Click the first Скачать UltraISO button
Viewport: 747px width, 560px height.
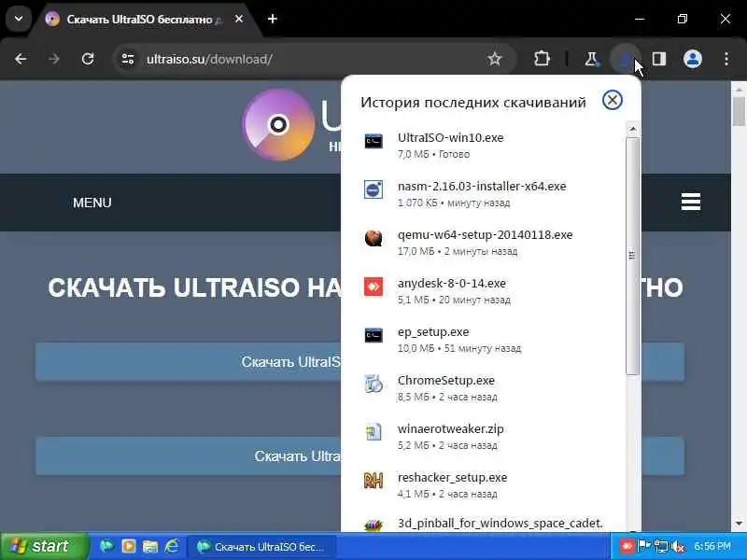(x=189, y=361)
